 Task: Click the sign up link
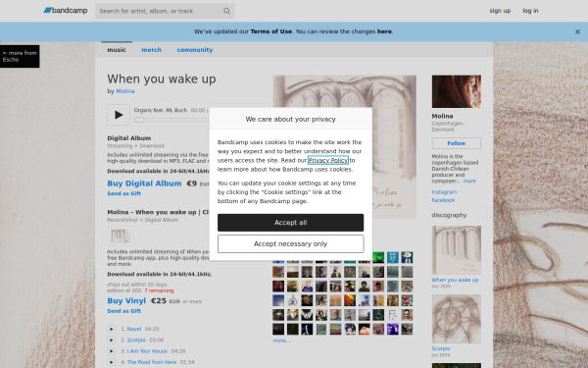pyautogui.click(x=500, y=11)
